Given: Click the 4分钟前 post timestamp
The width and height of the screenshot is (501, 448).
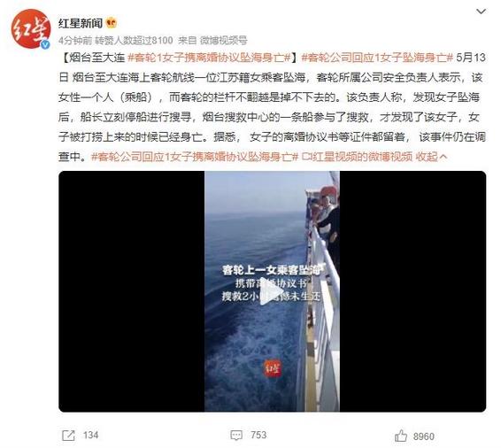Looking at the screenshot, I should (x=75, y=40).
